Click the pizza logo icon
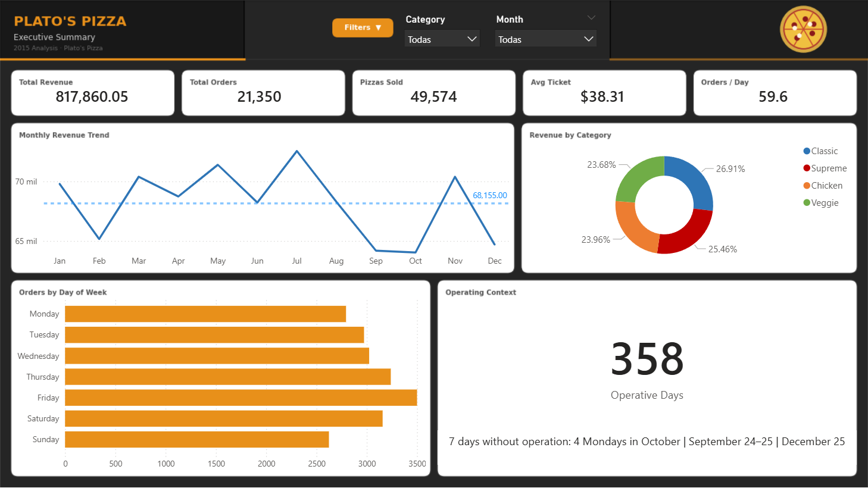 tap(803, 29)
